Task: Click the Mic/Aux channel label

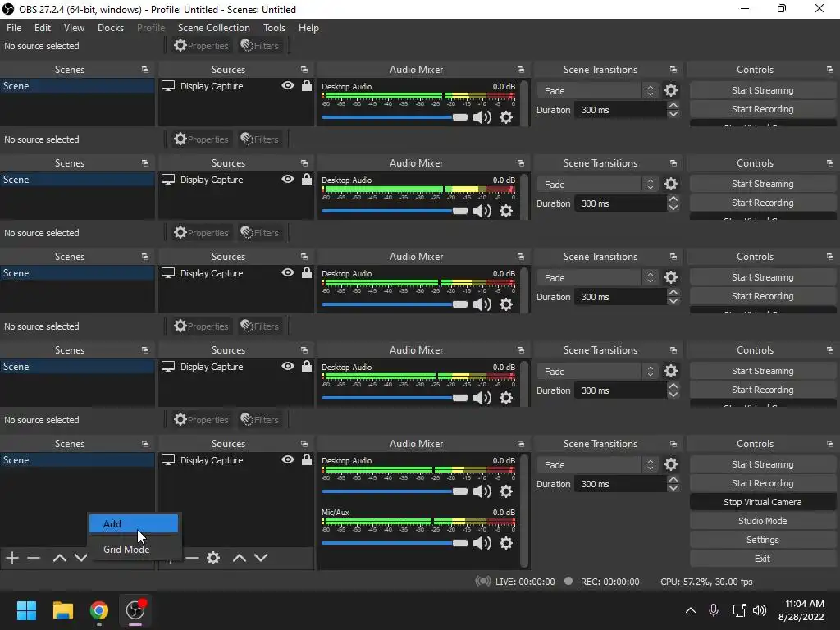Action: click(336, 512)
